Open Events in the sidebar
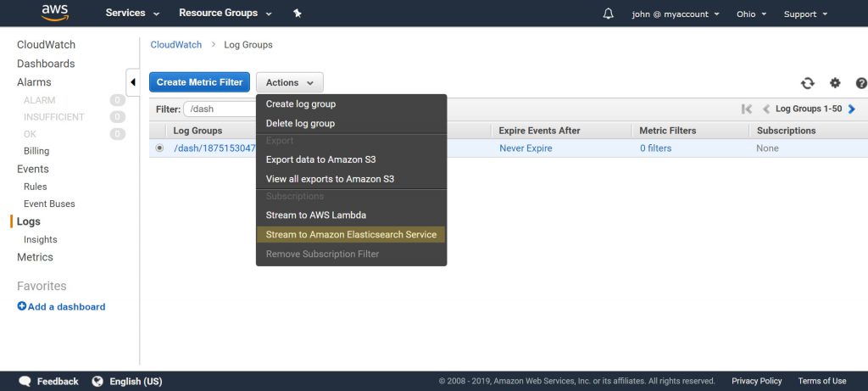The width and height of the screenshot is (868, 391). click(33, 169)
